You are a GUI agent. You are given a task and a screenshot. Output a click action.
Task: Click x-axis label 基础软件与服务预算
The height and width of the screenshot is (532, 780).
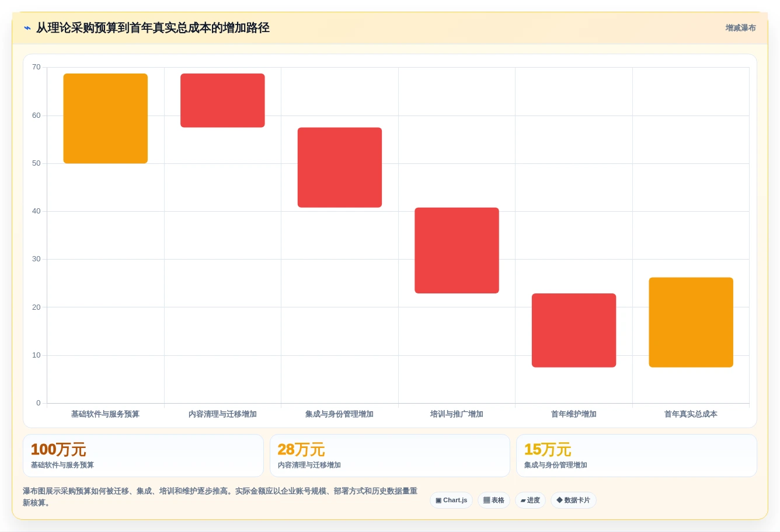(105, 414)
